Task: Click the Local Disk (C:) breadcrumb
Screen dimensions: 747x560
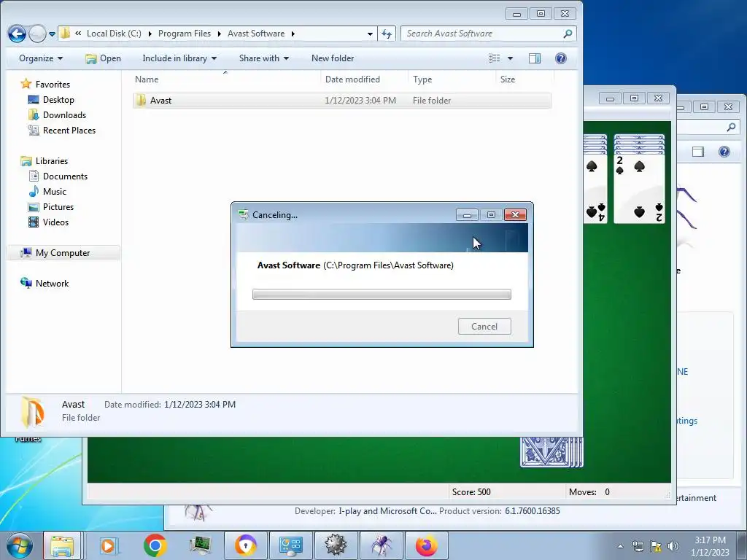Action: click(x=114, y=34)
